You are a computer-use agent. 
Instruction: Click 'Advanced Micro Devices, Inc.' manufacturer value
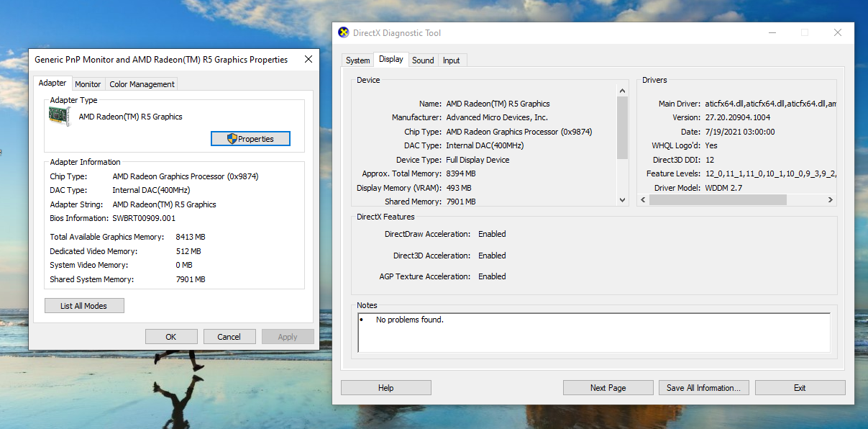pos(497,117)
